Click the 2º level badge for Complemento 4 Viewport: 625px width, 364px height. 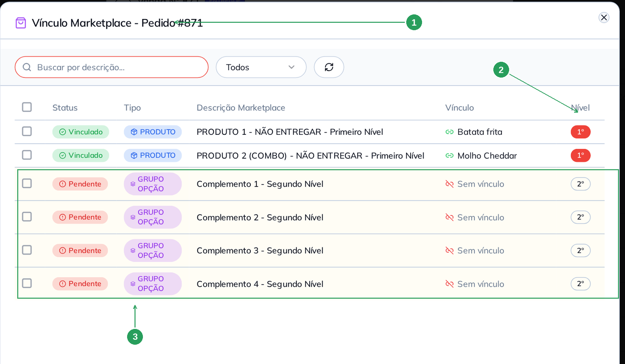coord(580,284)
